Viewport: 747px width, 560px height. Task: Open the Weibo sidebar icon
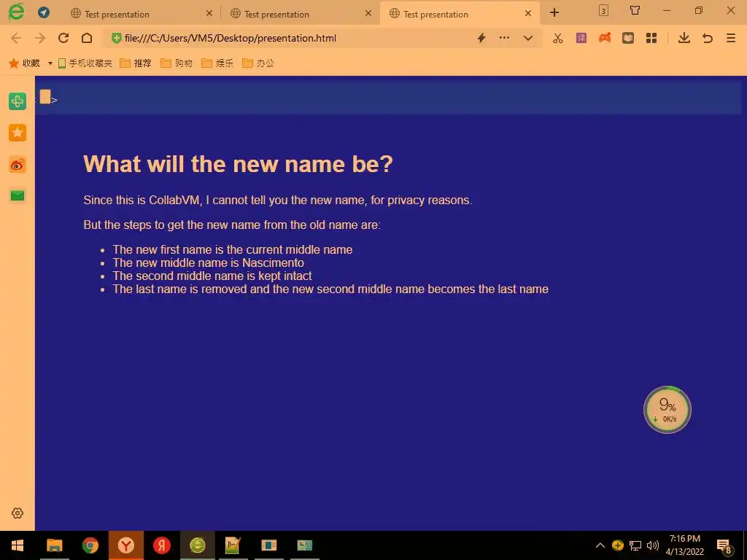coord(18,165)
